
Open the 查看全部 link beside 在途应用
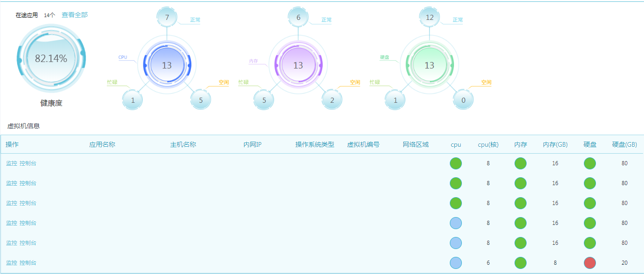[x=74, y=15]
